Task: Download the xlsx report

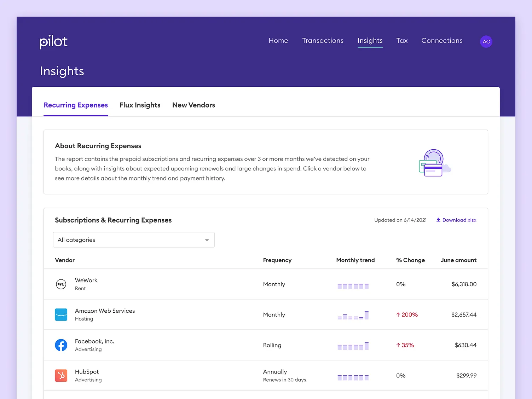Action: point(456,220)
